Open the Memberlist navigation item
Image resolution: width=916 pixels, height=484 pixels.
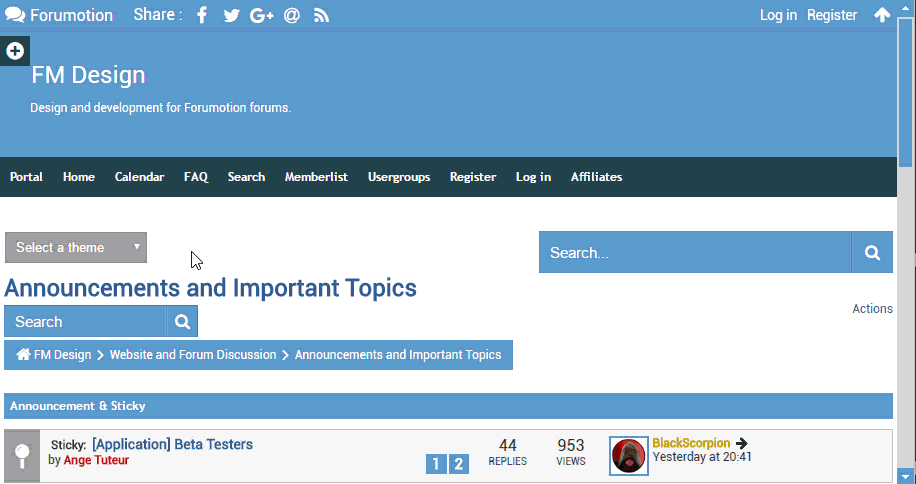316,177
